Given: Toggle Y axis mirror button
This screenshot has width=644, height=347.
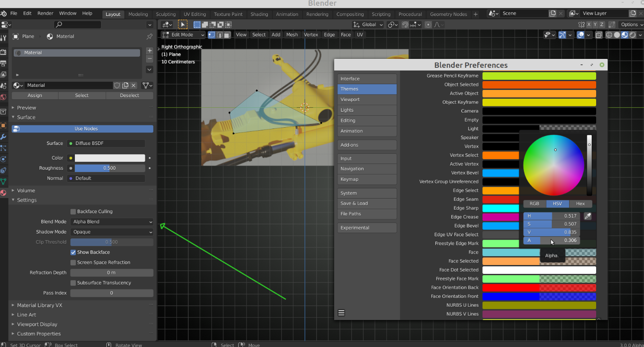Looking at the screenshot, I should coord(596,25).
